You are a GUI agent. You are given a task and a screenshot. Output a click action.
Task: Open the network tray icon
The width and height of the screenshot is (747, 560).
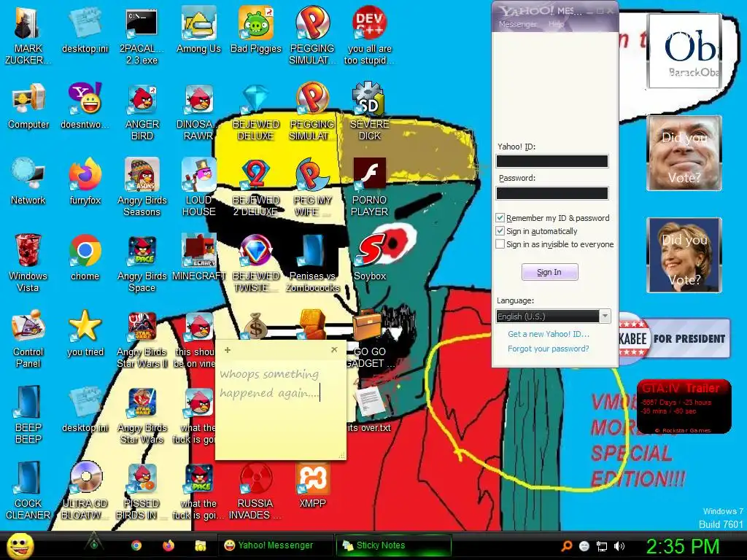602,546
